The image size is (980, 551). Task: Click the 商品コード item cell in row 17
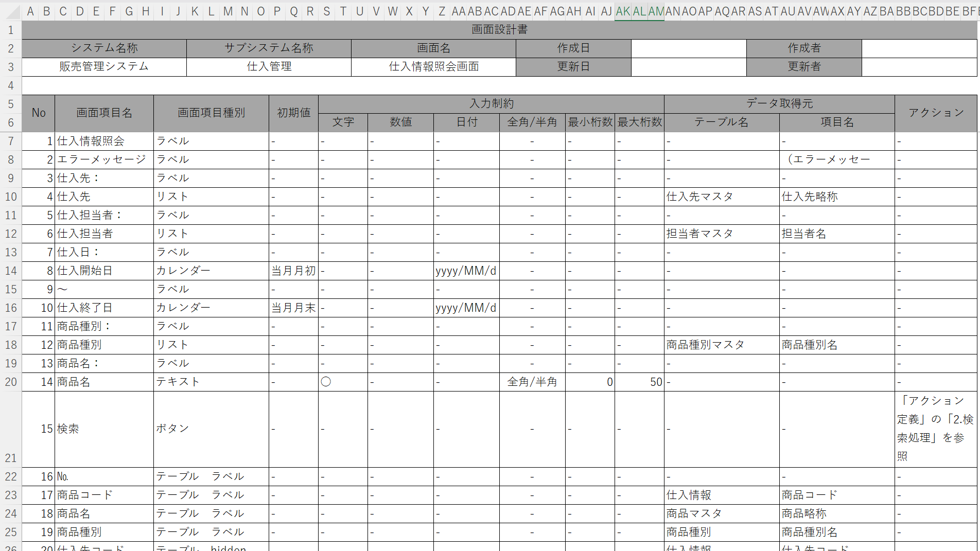click(x=104, y=495)
